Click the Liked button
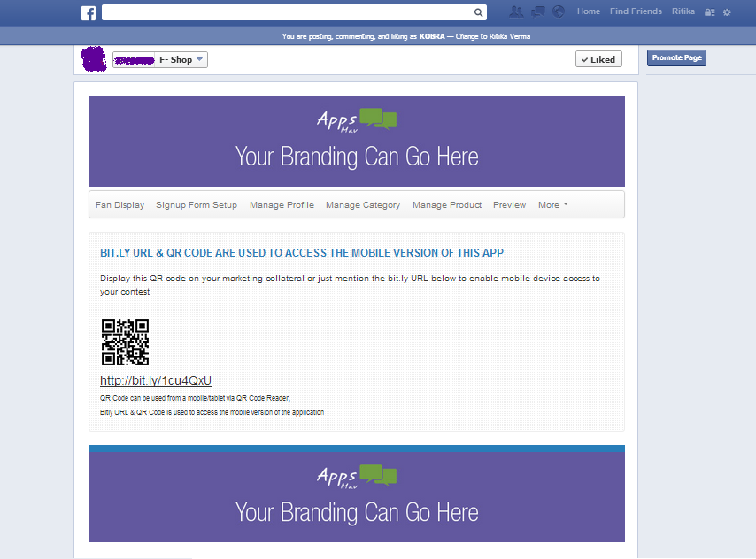 598,59
